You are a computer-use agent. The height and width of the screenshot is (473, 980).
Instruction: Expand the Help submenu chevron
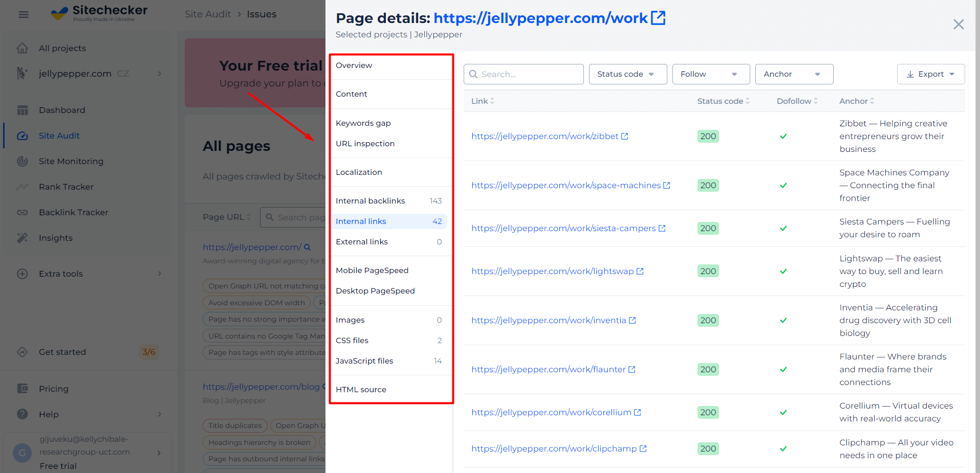tap(160, 414)
